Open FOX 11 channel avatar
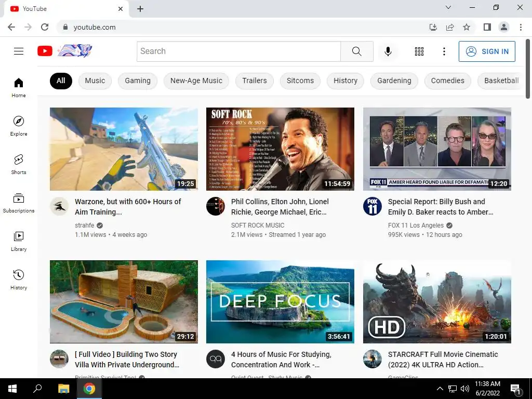Viewport: 532px width, 399px height. pos(372,206)
